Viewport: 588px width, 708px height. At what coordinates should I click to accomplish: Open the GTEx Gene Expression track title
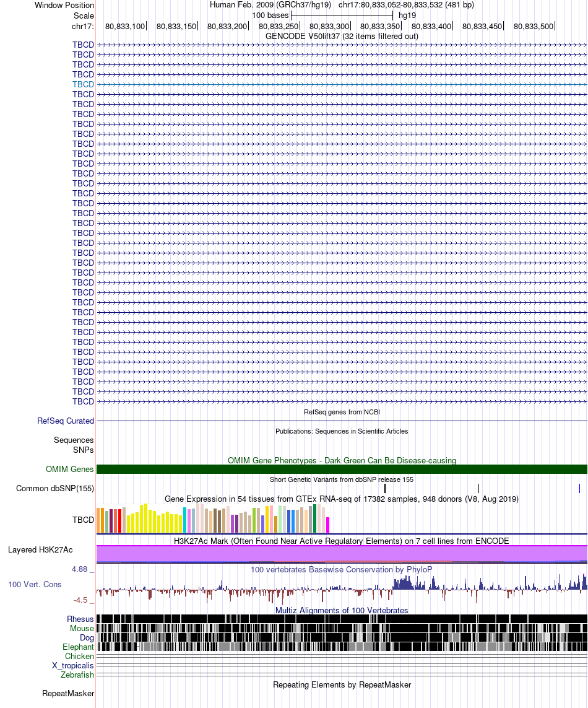click(342, 499)
